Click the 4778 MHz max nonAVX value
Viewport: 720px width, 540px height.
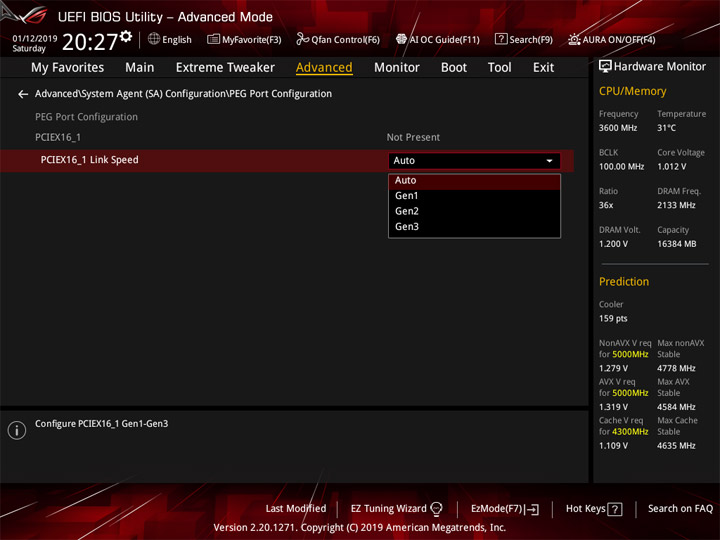pyautogui.click(x=676, y=368)
